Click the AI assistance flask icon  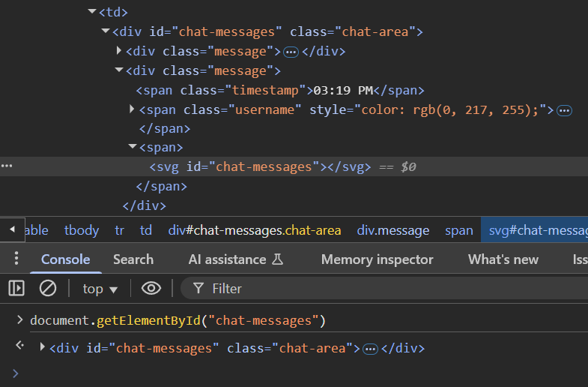(277, 259)
